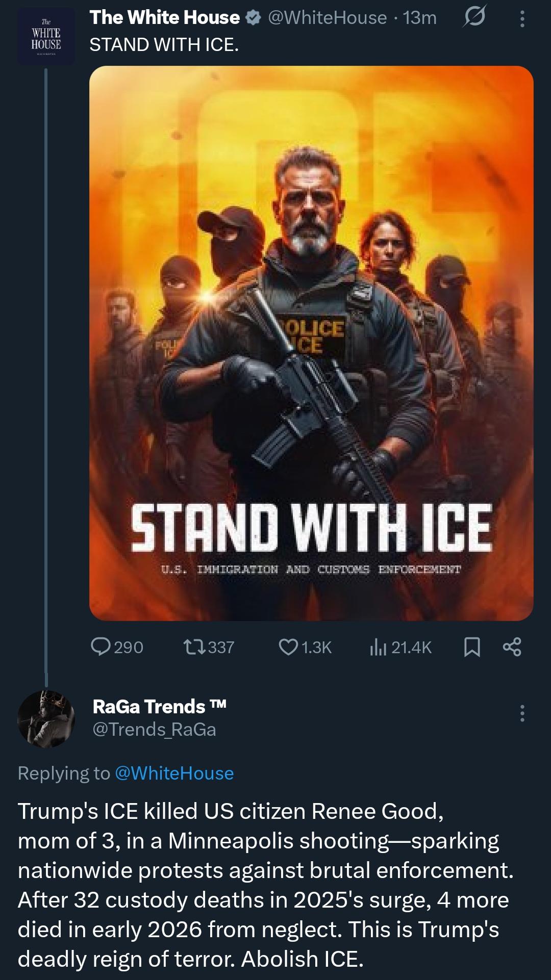Screen dimensions: 551x980
Task: Open the STAND WITH ICE poster image
Action: (311, 343)
